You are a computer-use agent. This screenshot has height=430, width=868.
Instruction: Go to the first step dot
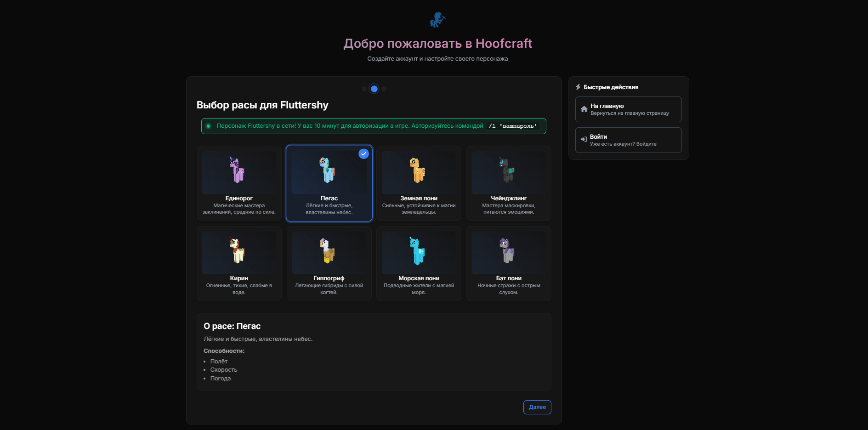tap(364, 89)
